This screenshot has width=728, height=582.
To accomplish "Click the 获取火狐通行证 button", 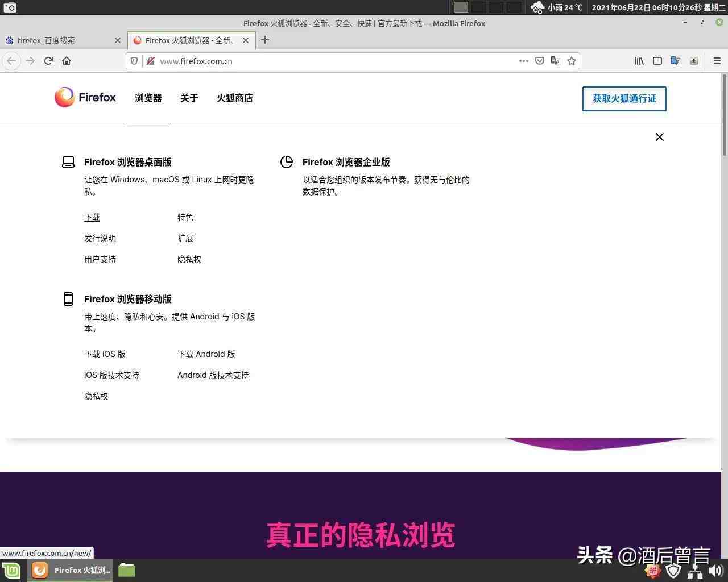I will (x=624, y=99).
